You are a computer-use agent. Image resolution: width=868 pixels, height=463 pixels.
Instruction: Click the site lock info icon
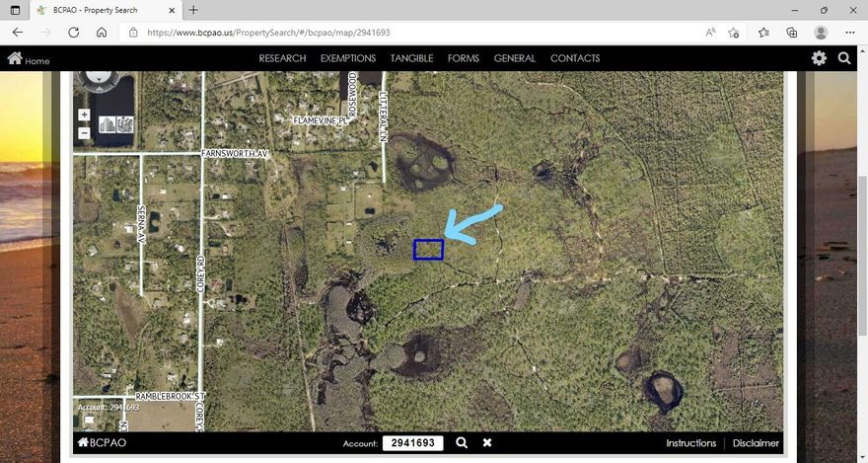pos(133,33)
